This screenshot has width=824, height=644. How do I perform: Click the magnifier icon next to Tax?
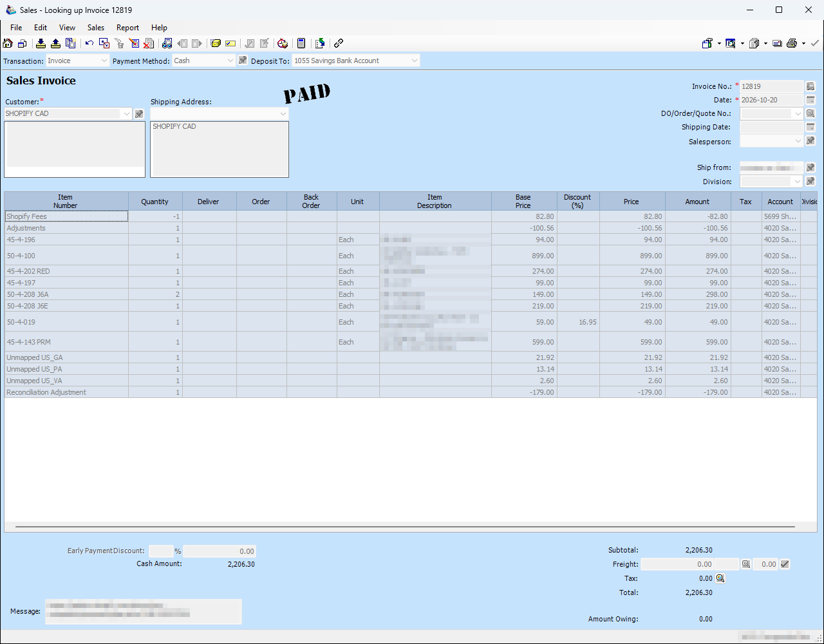(720, 578)
